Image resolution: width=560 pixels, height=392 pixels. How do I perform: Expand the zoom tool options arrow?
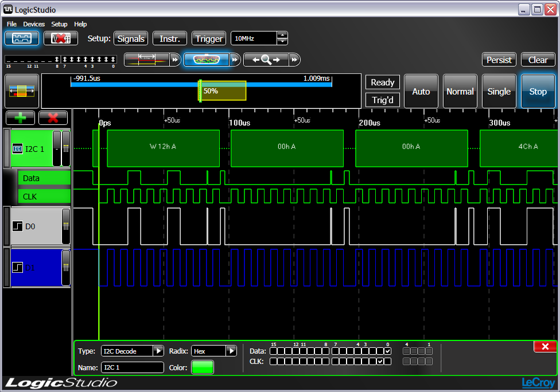(x=295, y=60)
